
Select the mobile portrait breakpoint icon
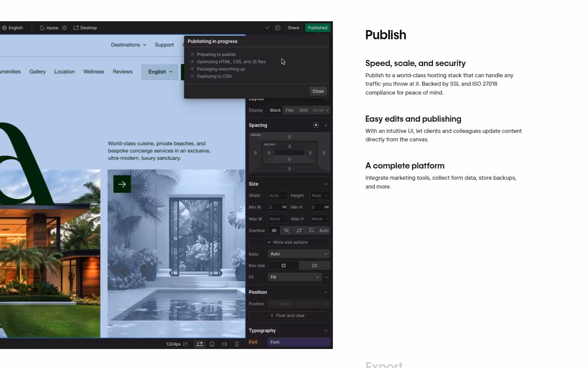click(x=237, y=344)
